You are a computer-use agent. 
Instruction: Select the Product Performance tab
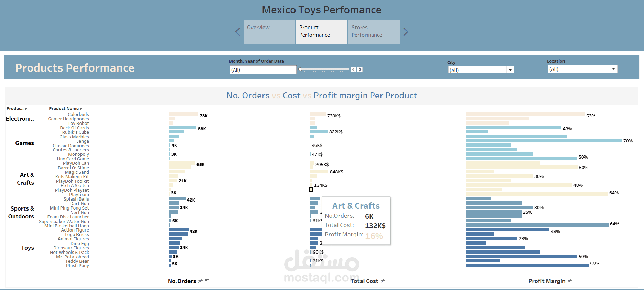(x=322, y=32)
